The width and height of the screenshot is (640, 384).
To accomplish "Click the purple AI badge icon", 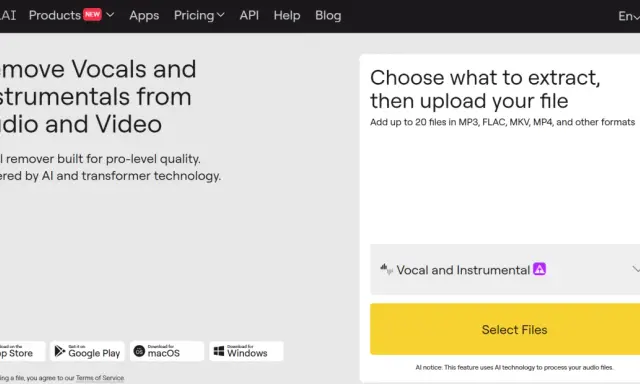I will click(539, 269).
